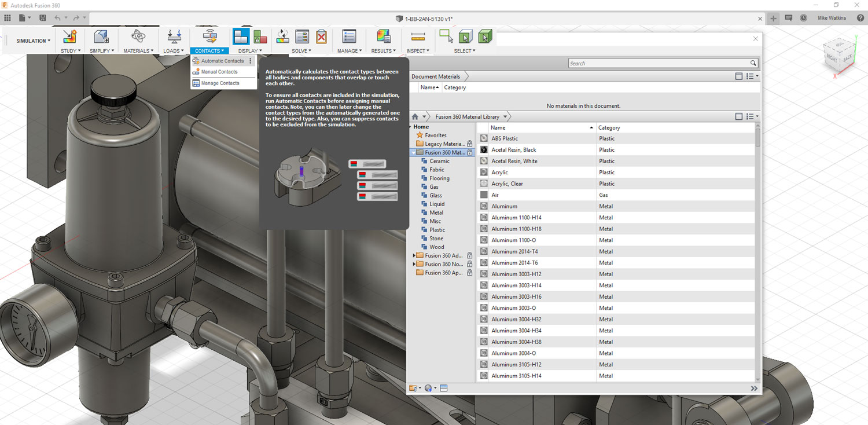The image size is (868, 425).
Task: Click the Save icon in top bar
Action: click(43, 18)
